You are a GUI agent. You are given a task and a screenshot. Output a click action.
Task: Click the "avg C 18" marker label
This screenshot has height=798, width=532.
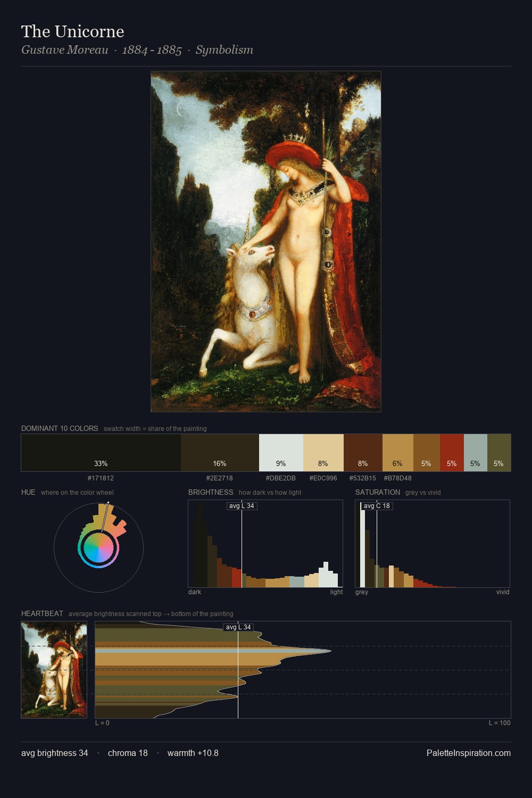tap(377, 506)
